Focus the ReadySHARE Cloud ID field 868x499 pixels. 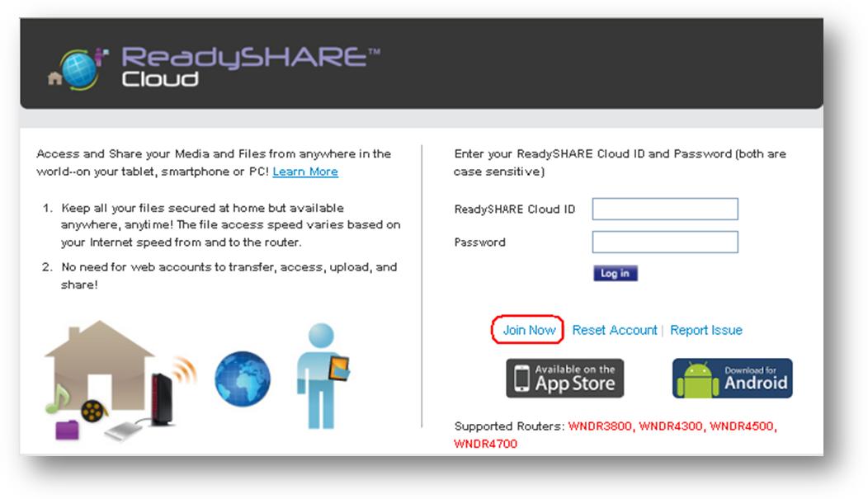pyautogui.click(x=665, y=209)
